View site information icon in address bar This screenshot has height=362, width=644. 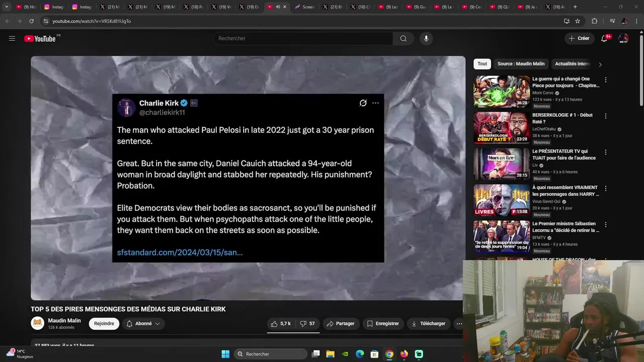pos(46,21)
